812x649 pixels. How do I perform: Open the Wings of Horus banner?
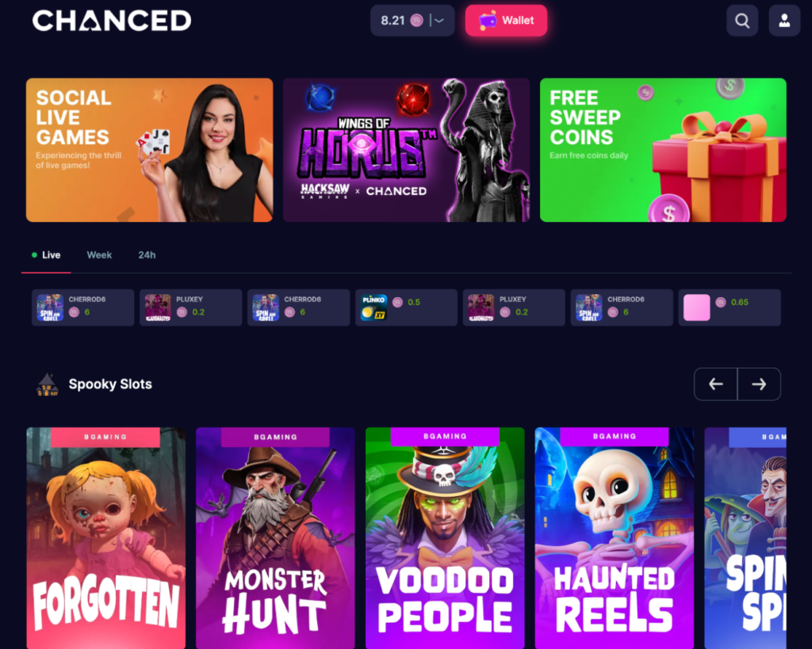(406, 150)
